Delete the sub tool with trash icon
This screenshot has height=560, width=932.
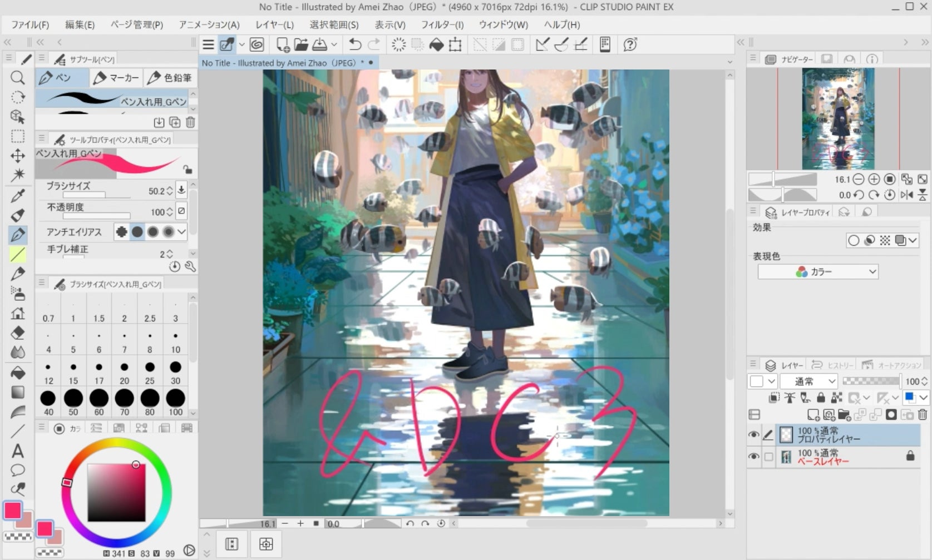[190, 122]
